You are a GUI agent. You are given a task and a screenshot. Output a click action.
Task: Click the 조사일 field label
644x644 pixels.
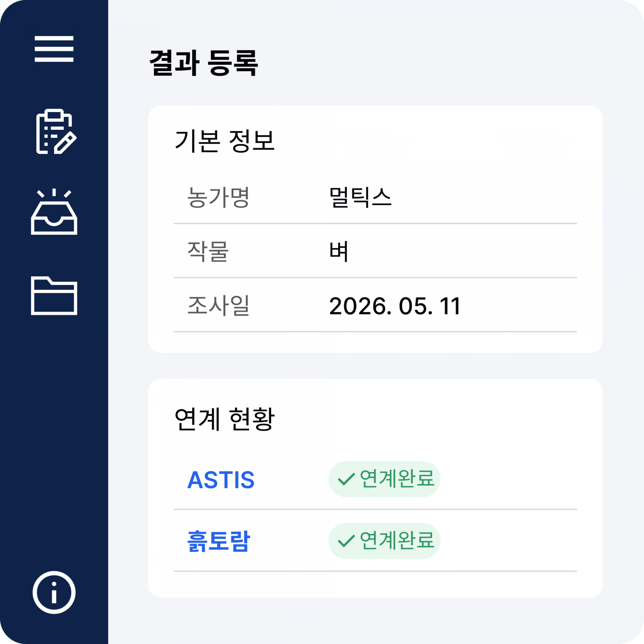(218, 306)
